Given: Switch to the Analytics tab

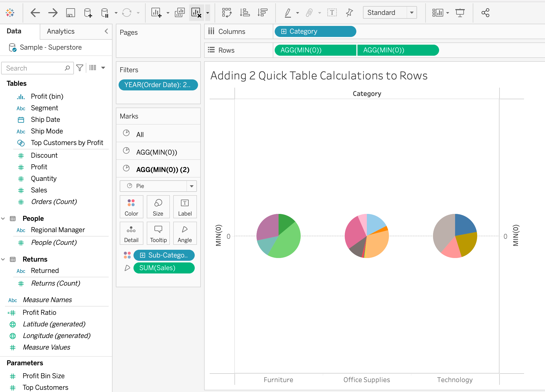Looking at the screenshot, I should (60, 31).
